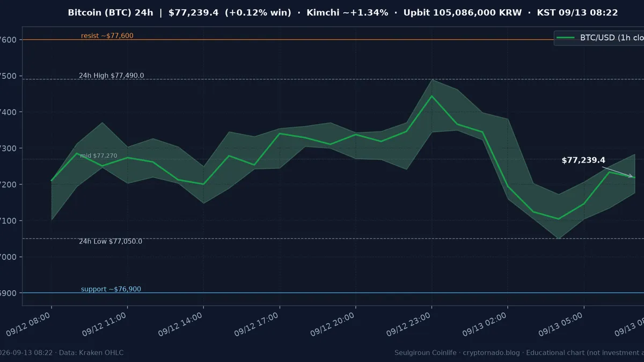The image size is (644, 362).
Task: Click the price line peak near 09/12 23:00
Action: 431,95
